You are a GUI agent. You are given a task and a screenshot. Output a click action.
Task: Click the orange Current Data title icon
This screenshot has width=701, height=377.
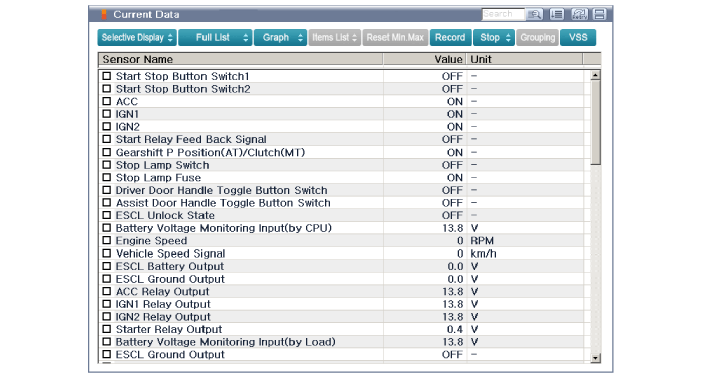tap(104, 14)
